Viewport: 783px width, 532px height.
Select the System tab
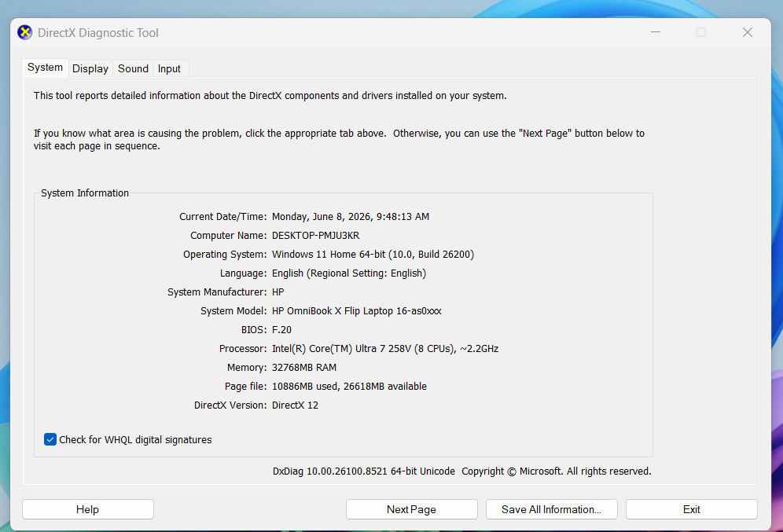(x=45, y=68)
